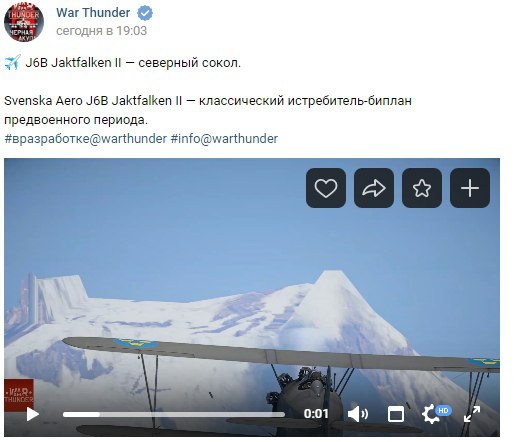This screenshot has width=515, height=442.
Task: Mute the video sound
Action: [358, 414]
